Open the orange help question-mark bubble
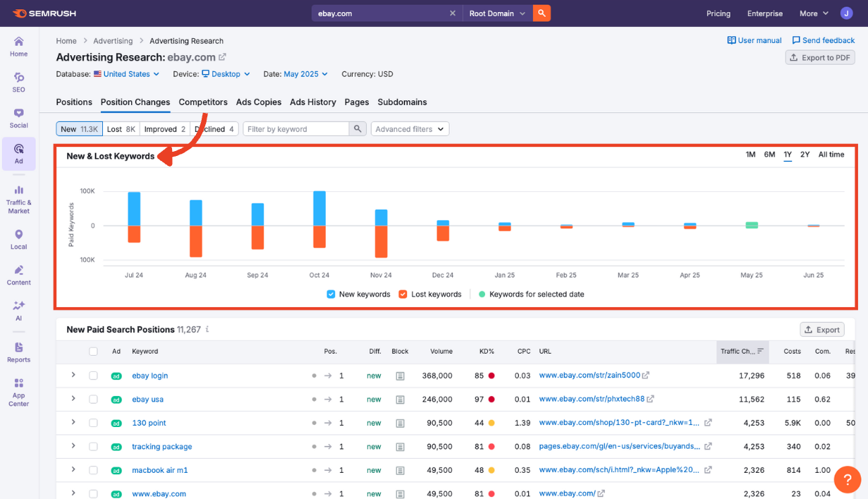 847,480
